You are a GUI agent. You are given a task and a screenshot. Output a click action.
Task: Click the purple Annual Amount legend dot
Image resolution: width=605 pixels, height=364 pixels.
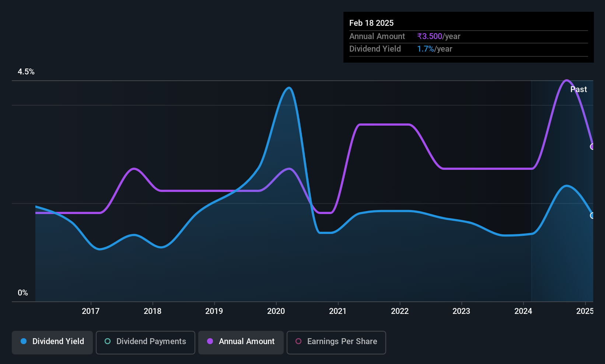(210, 341)
